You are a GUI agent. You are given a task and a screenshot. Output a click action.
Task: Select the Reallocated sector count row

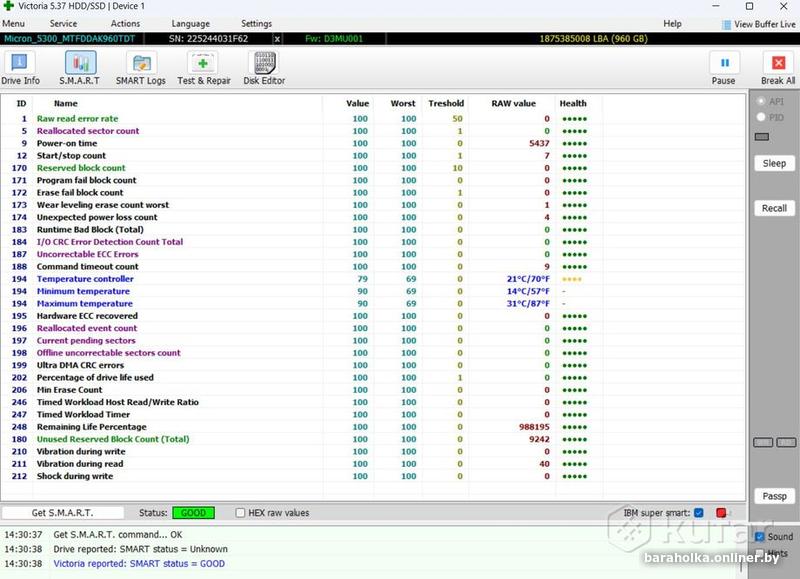pyautogui.click(x=88, y=131)
